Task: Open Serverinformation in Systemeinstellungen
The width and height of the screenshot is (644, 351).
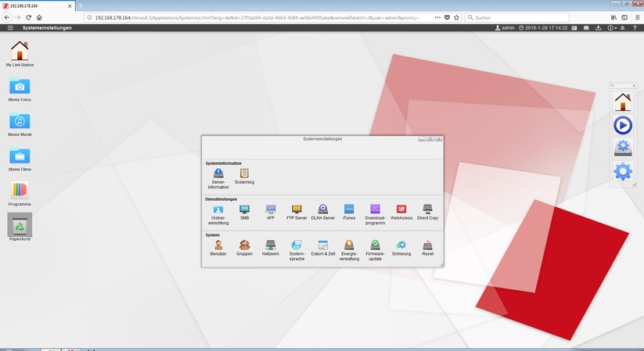Action: coord(218,175)
